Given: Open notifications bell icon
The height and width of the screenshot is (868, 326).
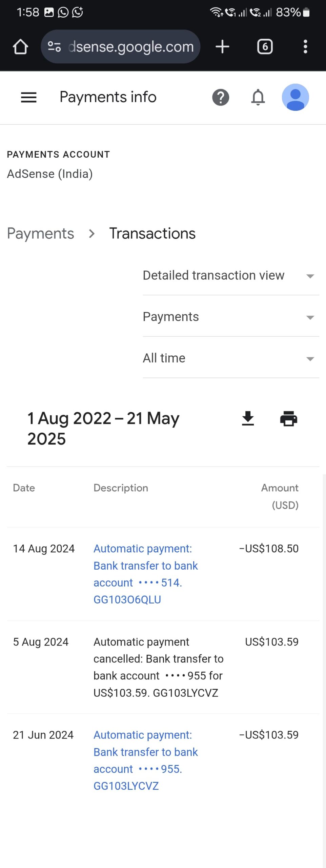Looking at the screenshot, I should (x=258, y=97).
